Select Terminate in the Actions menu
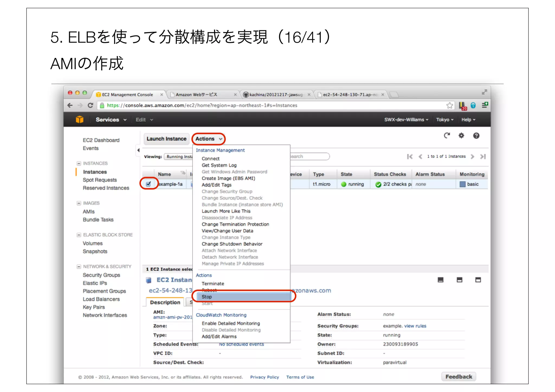Image resolution: width=555 pixels, height=392 pixels. point(213,284)
